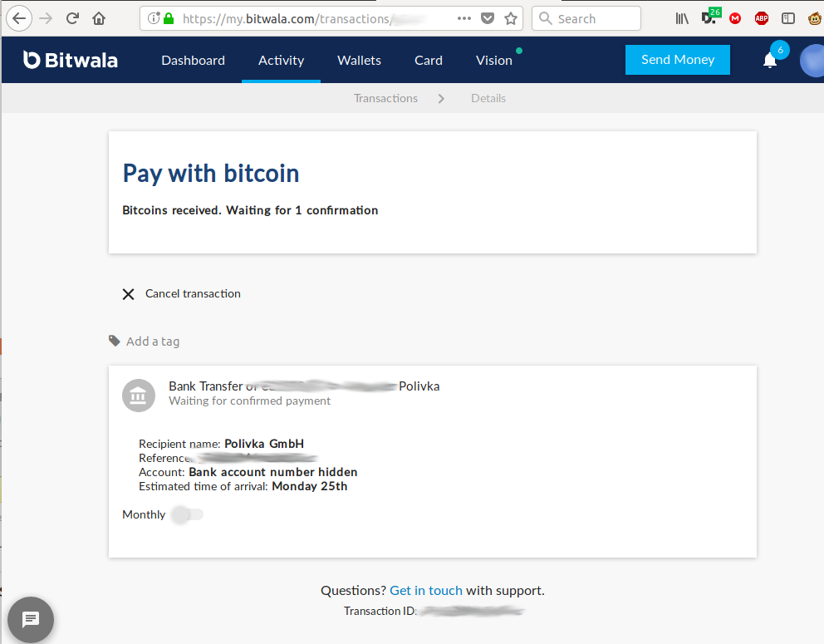
Task: Click the Reference label
Action: pyautogui.click(x=164, y=458)
